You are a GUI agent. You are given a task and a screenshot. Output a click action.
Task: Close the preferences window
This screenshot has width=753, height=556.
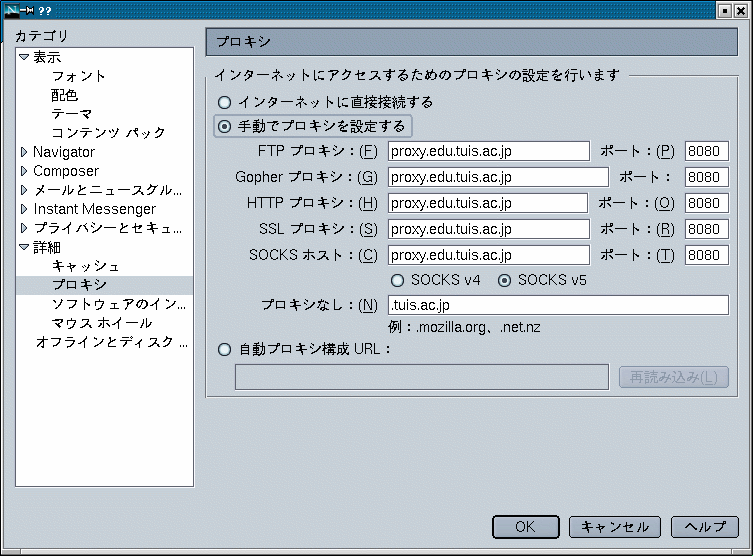pos(741,11)
